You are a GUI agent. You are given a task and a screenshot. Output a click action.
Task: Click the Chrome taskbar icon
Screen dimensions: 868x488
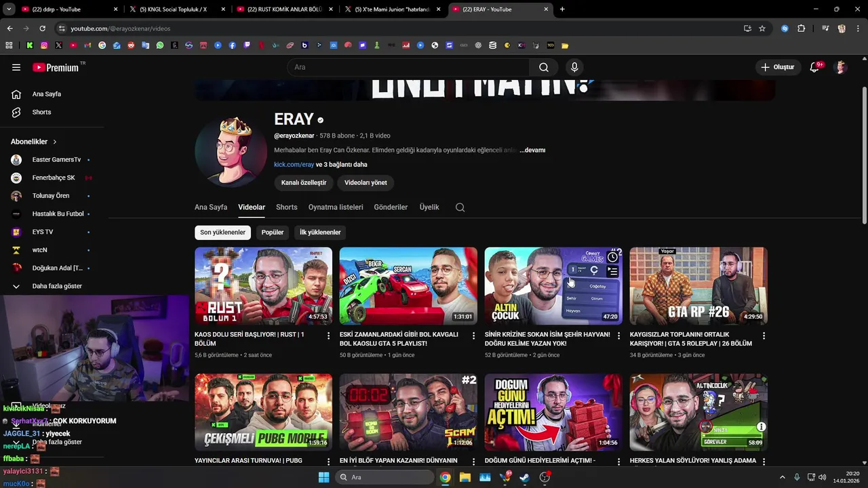pos(445,477)
